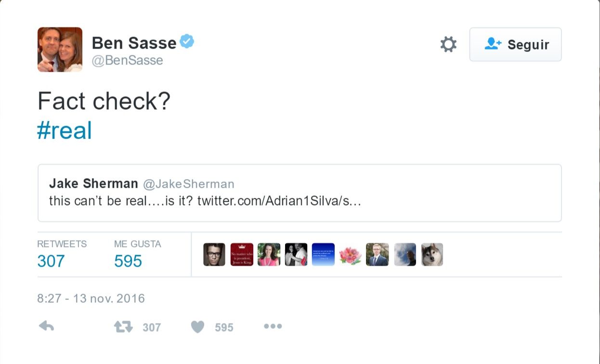The image size is (600, 364).
Task: Click the man-with-glasses liker avatar
Action: coord(214,254)
